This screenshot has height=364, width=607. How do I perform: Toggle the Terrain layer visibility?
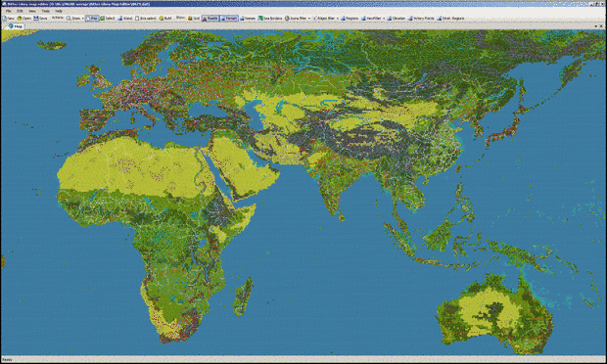tap(229, 19)
